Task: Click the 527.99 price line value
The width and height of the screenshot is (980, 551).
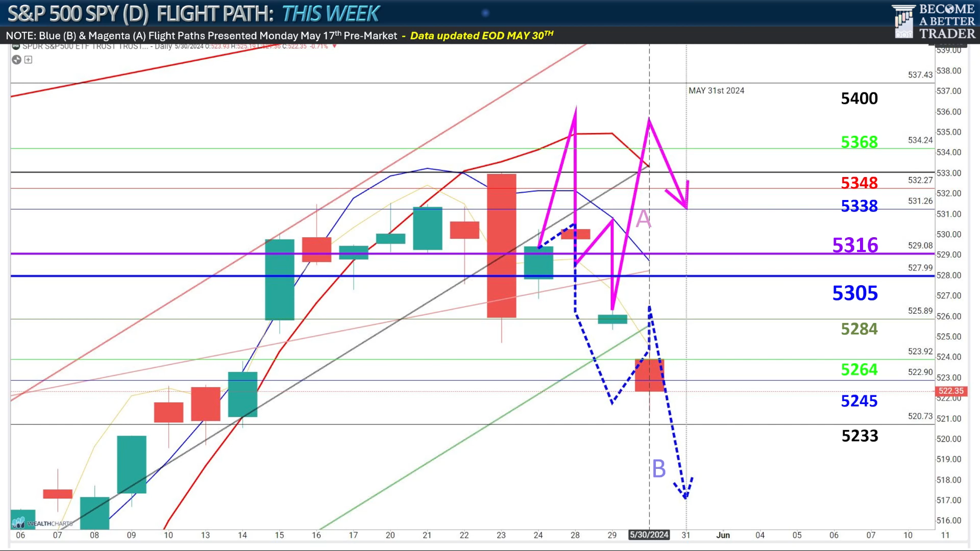Action: 920,268
